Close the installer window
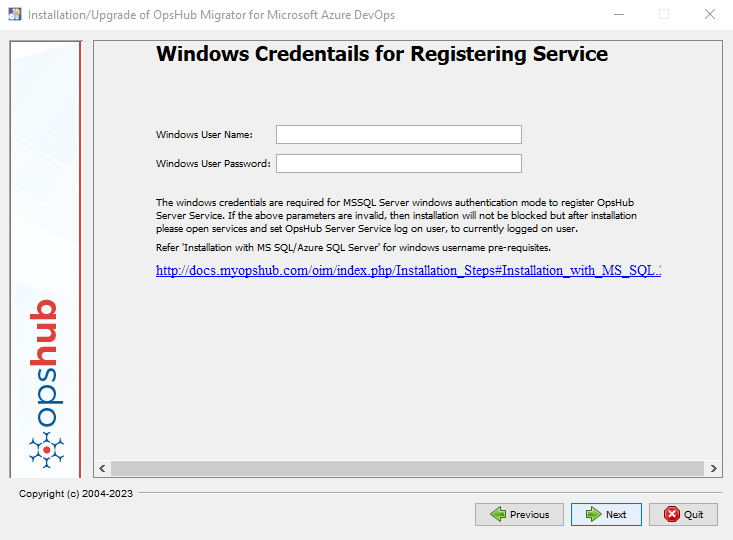 [x=709, y=14]
